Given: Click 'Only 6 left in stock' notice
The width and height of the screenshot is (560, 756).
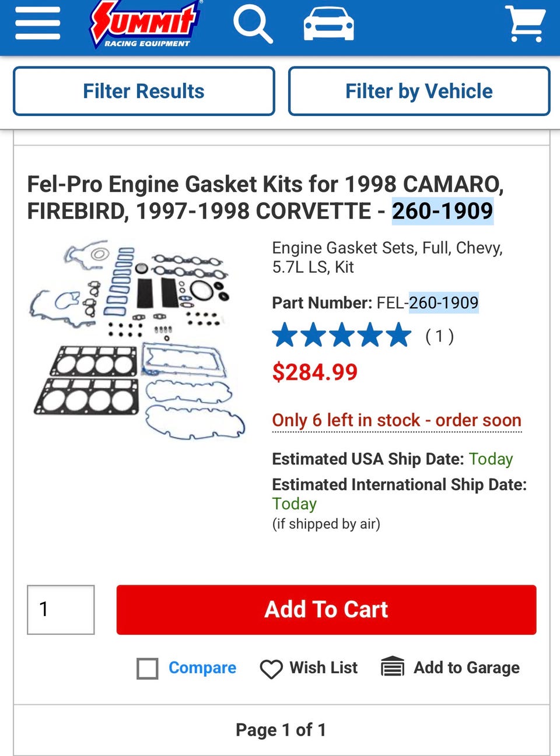Looking at the screenshot, I should click(x=397, y=420).
